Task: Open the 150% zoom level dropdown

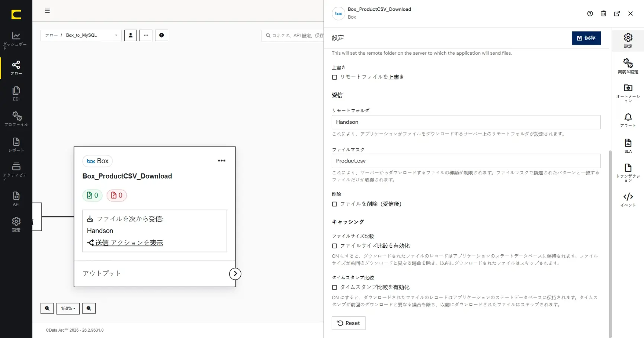Action: [x=68, y=308]
